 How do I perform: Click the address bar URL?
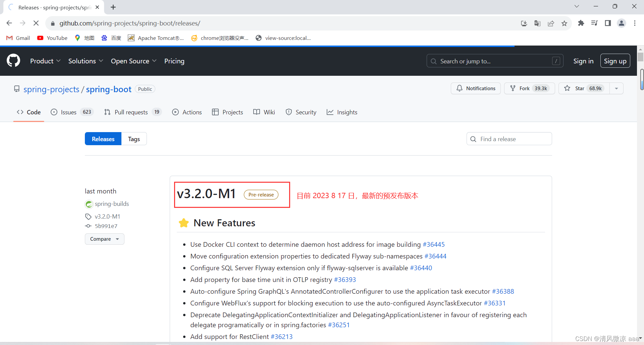tap(130, 23)
